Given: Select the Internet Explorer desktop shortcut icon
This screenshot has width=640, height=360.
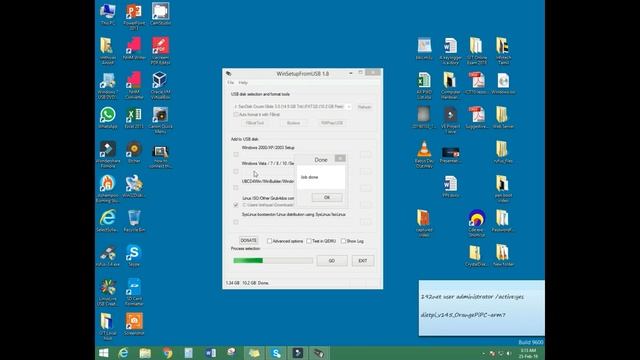Looking at the screenshot, I should pos(107,221).
